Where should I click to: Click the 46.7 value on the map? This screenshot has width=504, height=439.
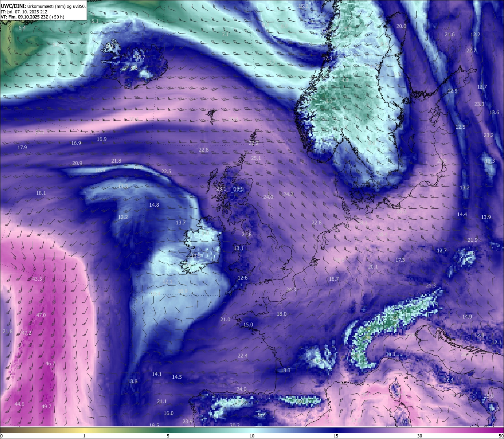point(50,364)
